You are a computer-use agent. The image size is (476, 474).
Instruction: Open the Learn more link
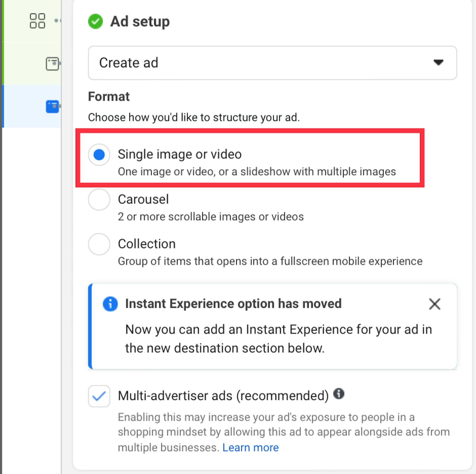(250, 448)
